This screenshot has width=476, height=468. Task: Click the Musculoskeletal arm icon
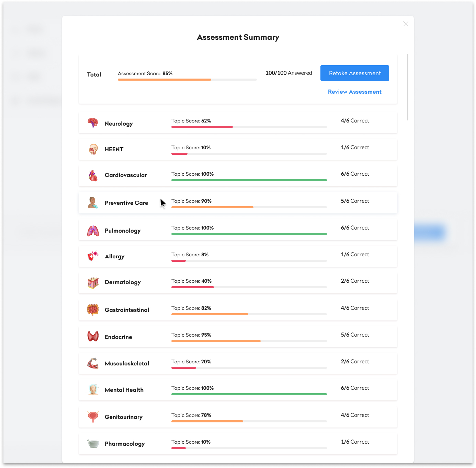pyautogui.click(x=93, y=363)
